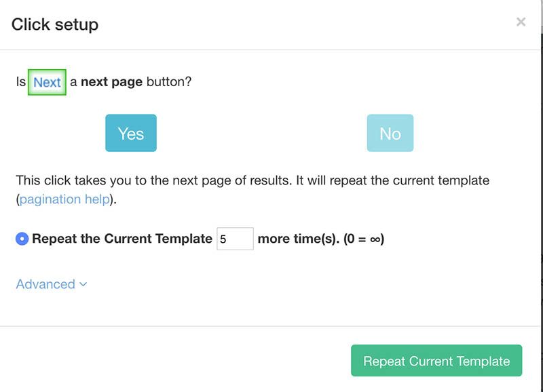Select the Repeat the Current Template radio

(22, 239)
